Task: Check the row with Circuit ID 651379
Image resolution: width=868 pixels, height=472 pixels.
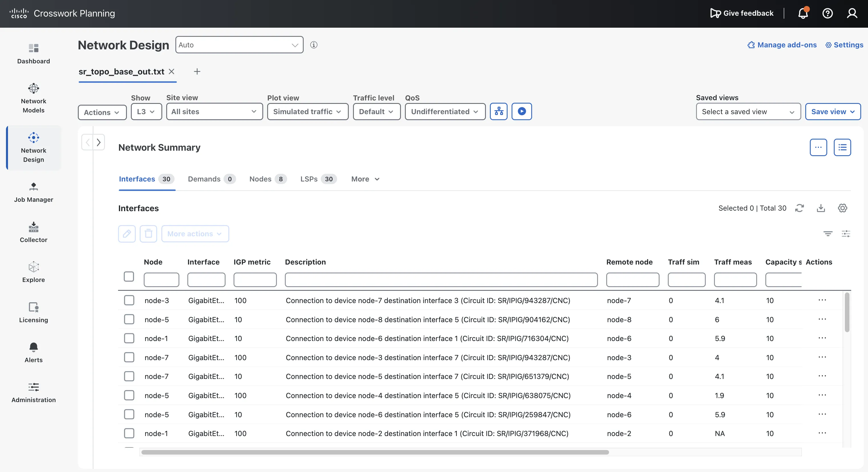Action: (129, 376)
